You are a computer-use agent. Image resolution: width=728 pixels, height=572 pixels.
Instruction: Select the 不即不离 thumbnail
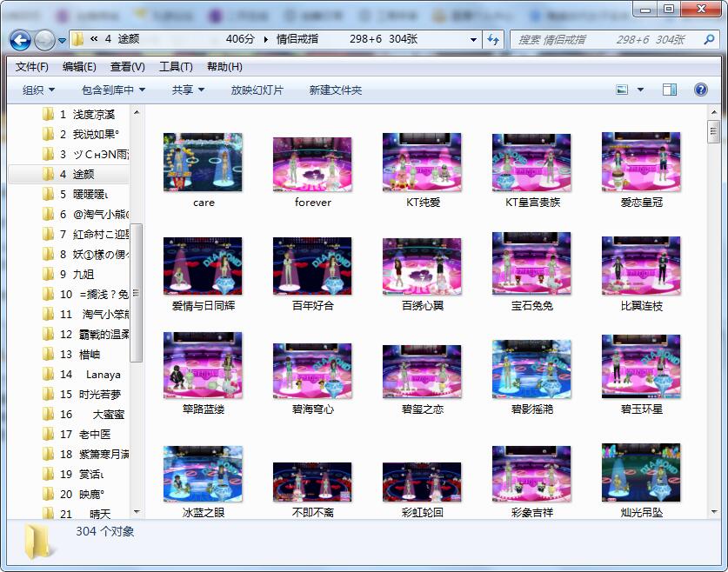tap(312, 482)
